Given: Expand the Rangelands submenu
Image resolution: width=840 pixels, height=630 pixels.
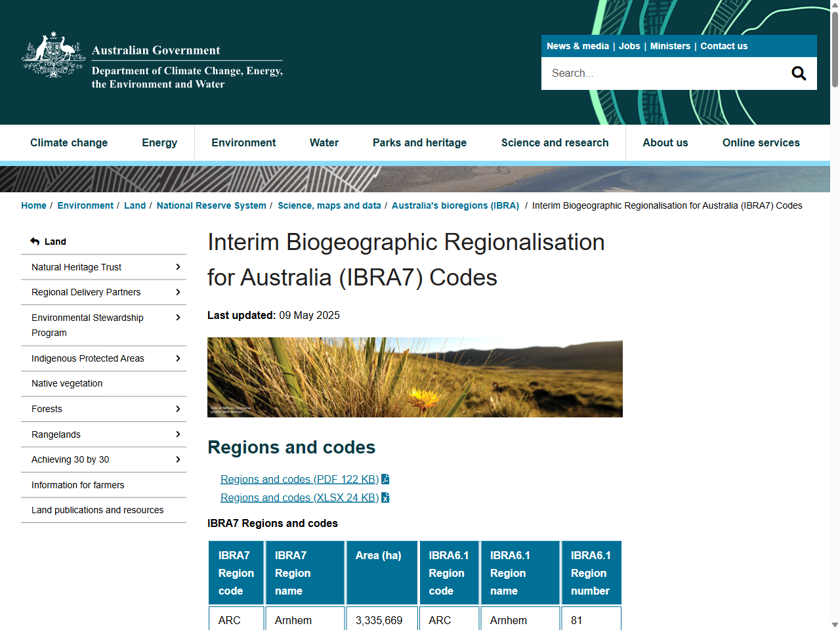Looking at the screenshot, I should tap(178, 434).
